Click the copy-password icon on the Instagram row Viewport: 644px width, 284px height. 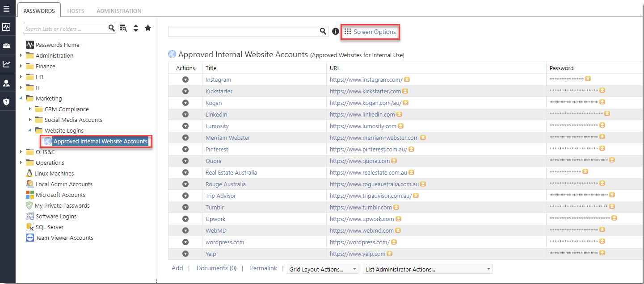[588, 78]
